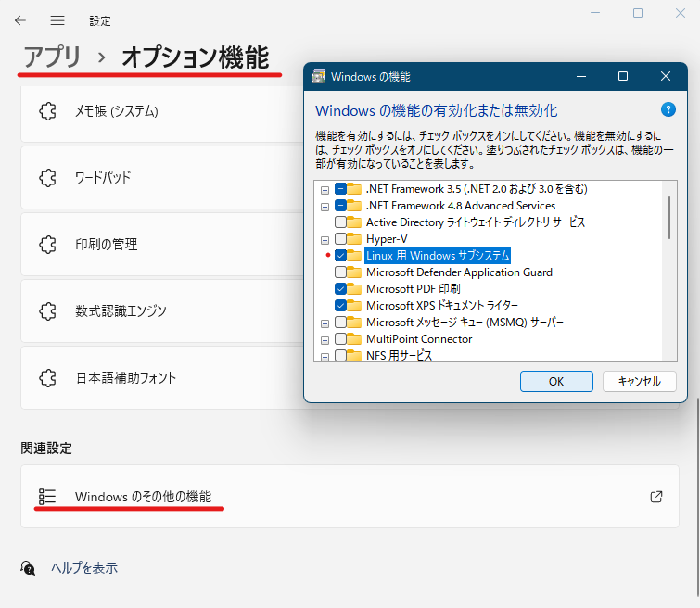Select the MultiPoint Connector label
This screenshot has width=700, height=608.
click(x=419, y=339)
